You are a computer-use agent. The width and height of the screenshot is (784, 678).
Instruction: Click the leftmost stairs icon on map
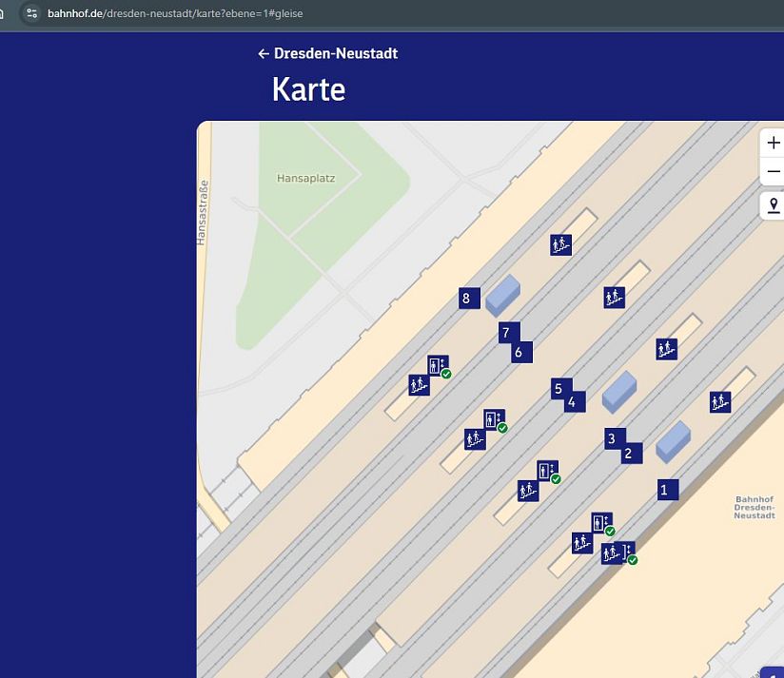click(418, 384)
